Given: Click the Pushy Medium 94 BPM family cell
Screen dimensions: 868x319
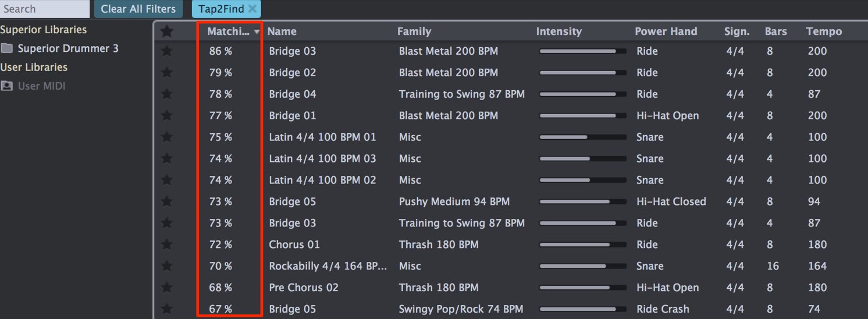Looking at the screenshot, I should click(454, 202).
